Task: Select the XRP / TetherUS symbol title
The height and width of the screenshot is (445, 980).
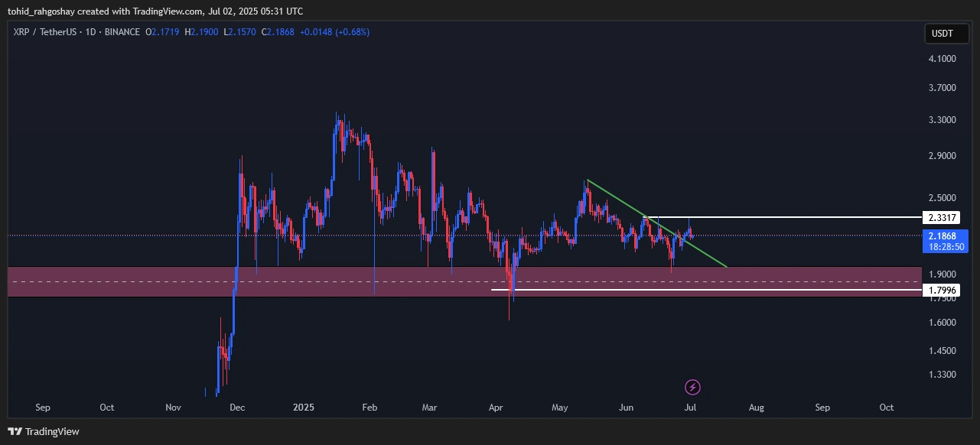Action: click(47, 32)
